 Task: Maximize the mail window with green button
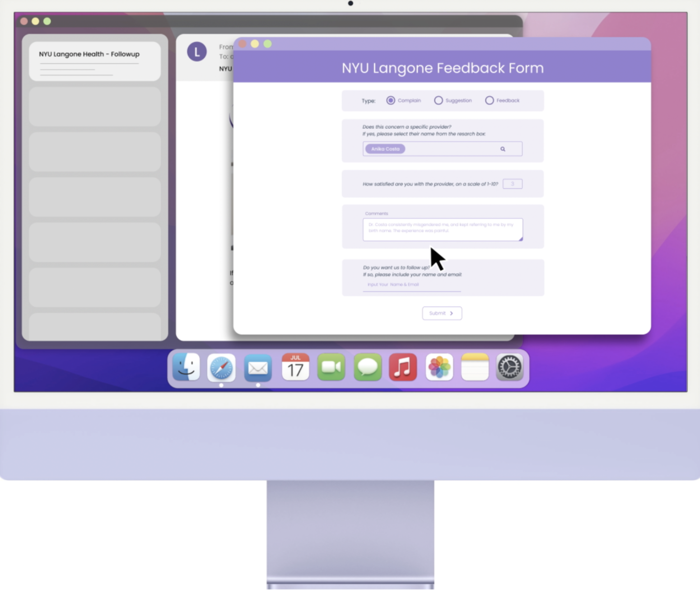[47, 21]
